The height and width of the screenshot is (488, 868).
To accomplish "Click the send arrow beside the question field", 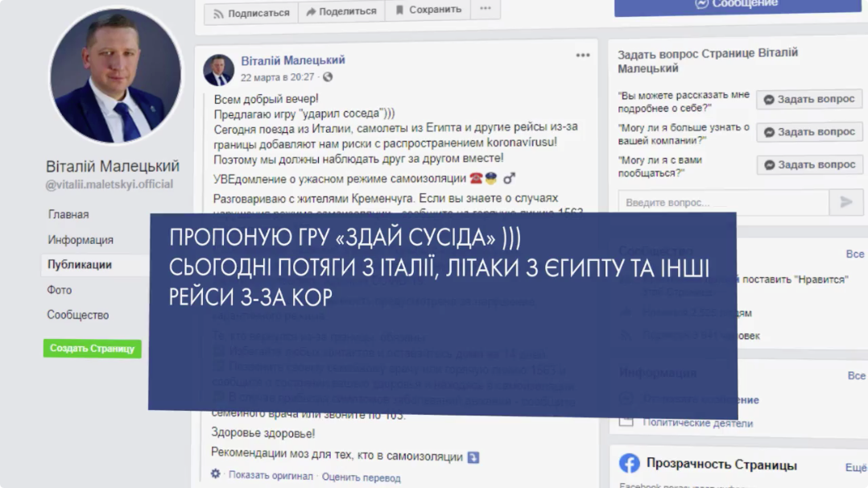I will 845,202.
